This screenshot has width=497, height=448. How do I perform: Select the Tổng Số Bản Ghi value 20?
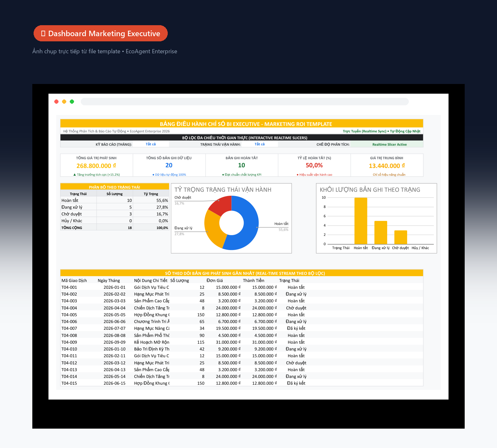169,165
